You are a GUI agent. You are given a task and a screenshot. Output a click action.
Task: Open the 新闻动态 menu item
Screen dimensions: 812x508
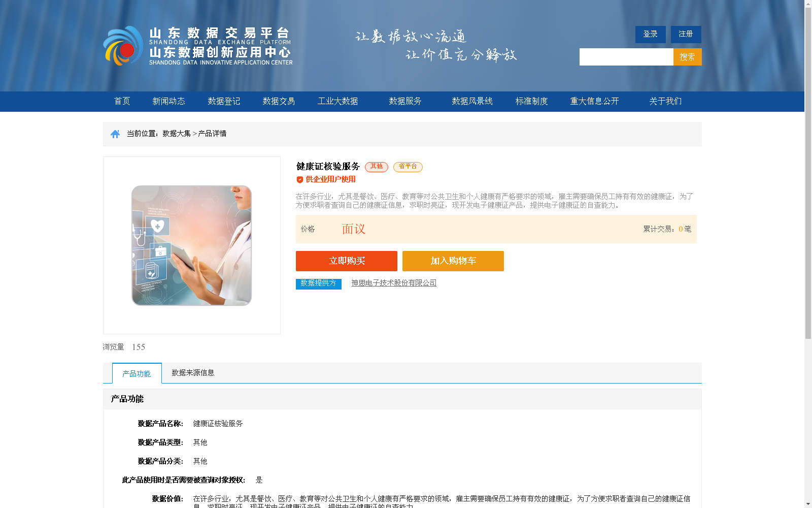(168, 101)
